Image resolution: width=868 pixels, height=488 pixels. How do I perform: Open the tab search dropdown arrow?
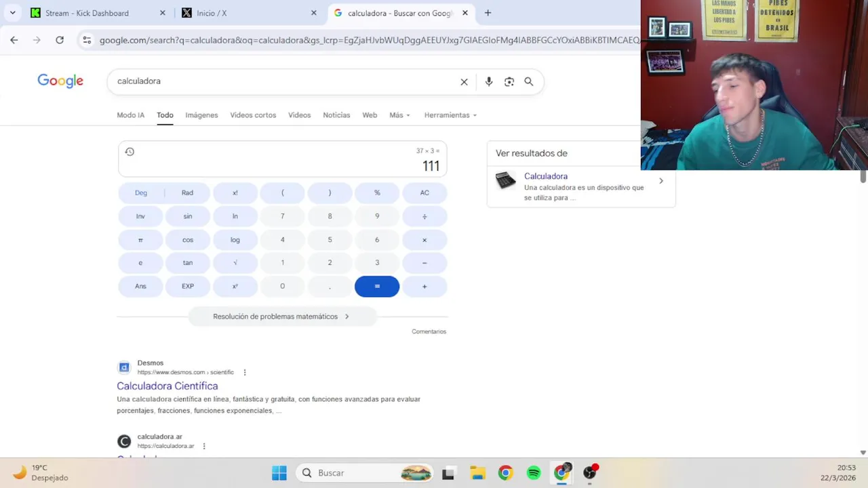tap(12, 13)
